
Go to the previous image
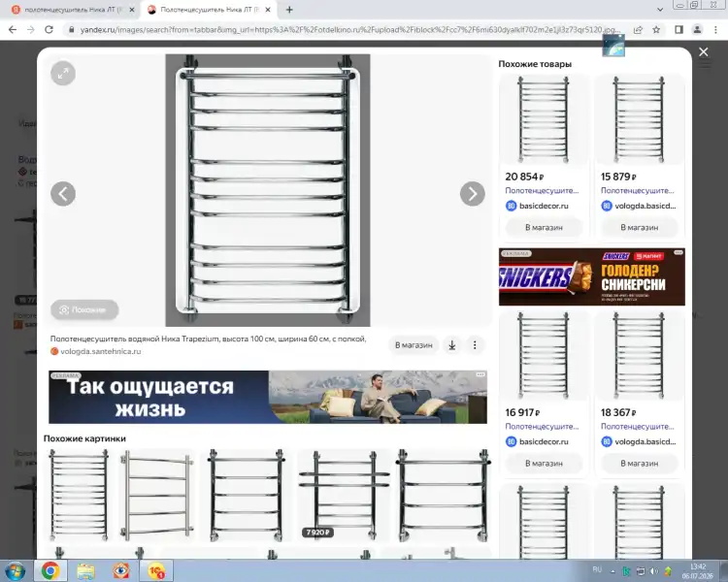(x=63, y=194)
